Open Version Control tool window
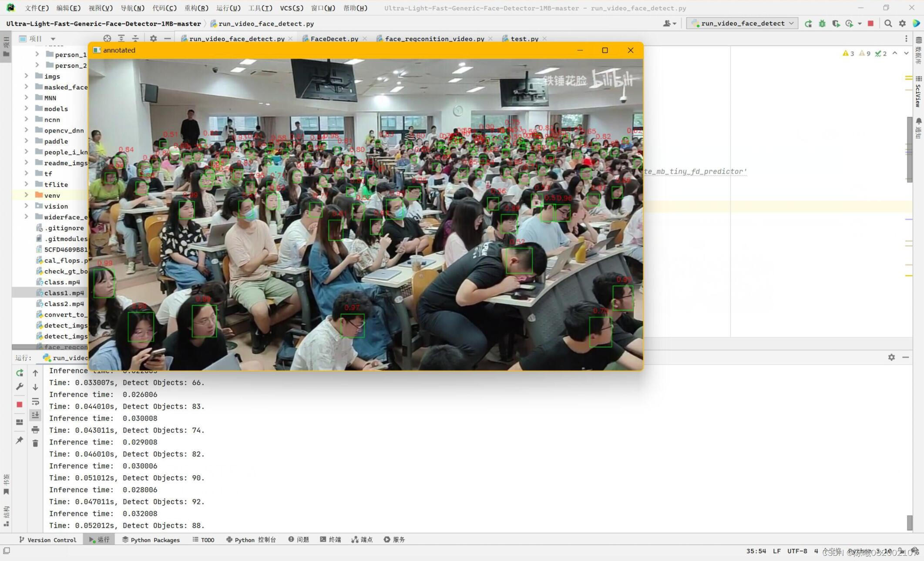 pos(48,540)
